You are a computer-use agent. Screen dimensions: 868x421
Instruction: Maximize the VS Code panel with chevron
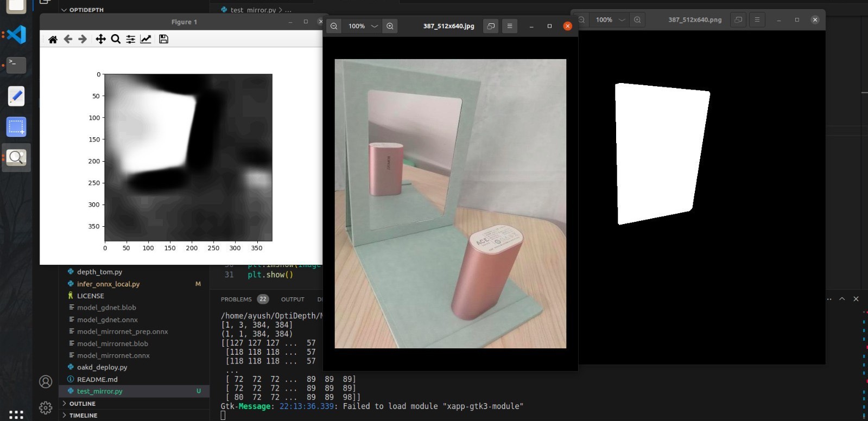point(842,299)
